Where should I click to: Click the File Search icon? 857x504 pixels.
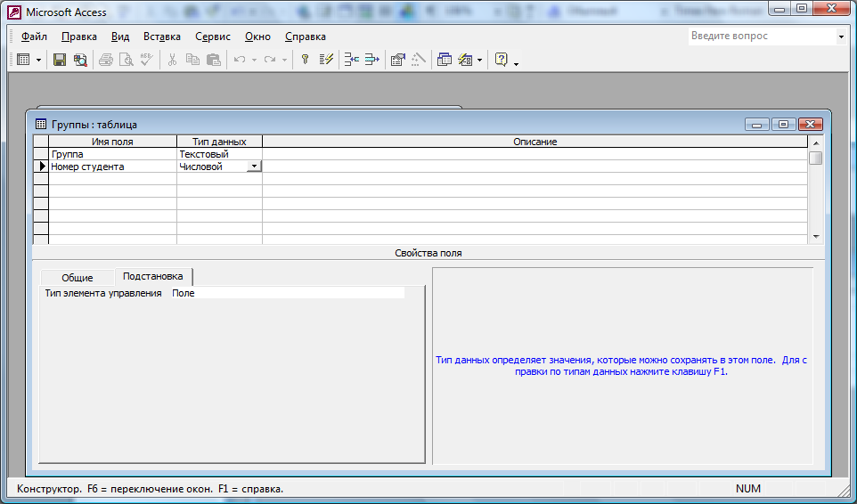click(80, 60)
